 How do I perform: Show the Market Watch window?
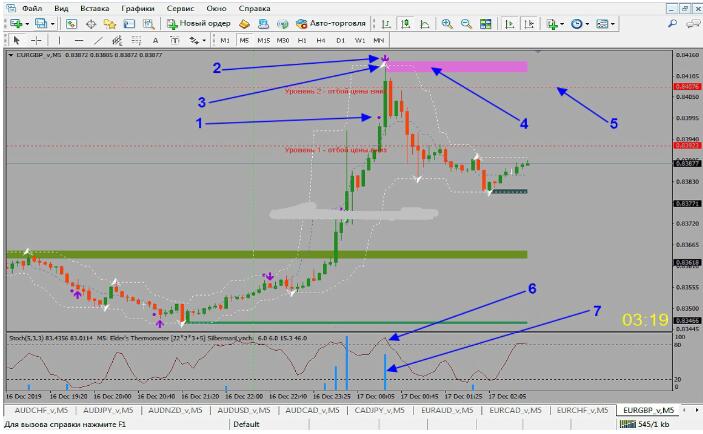[71, 24]
